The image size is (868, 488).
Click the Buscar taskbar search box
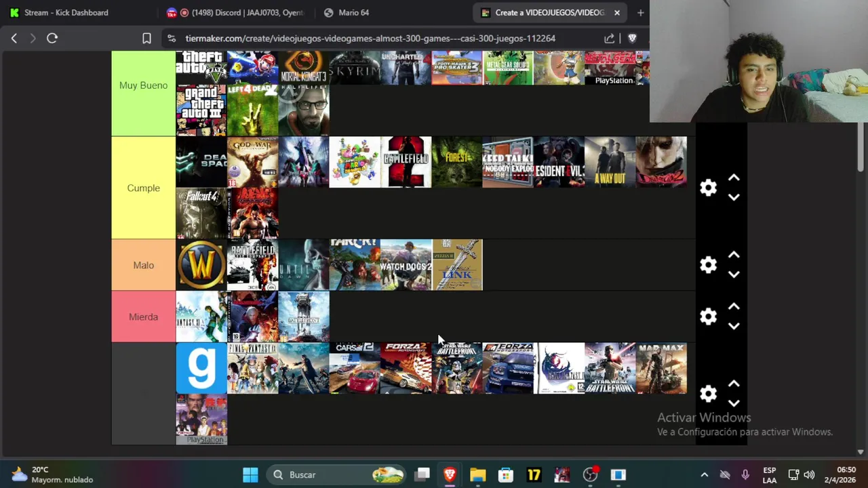(336, 474)
